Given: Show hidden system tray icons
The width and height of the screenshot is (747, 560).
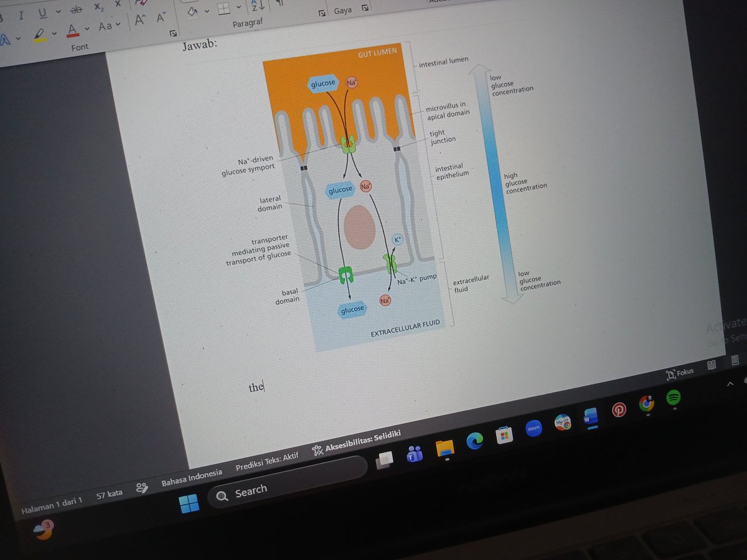Looking at the screenshot, I should click(x=730, y=385).
